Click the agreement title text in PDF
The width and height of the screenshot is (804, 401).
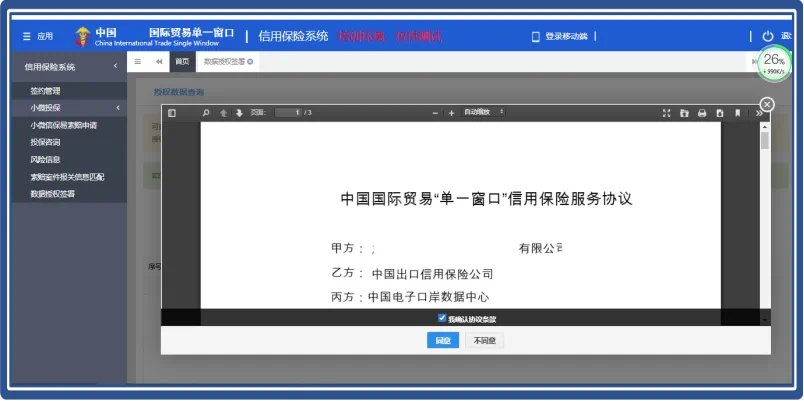(x=486, y=199)
